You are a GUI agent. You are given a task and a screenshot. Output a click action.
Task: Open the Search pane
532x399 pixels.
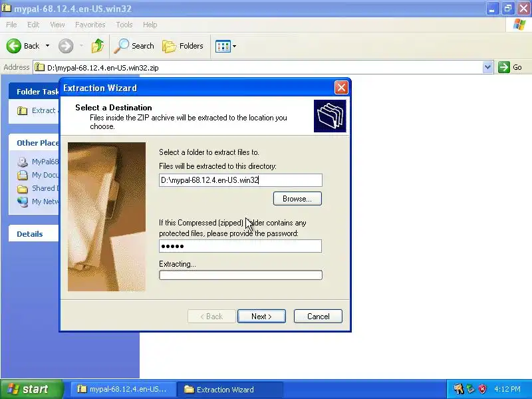coord(134,46)
